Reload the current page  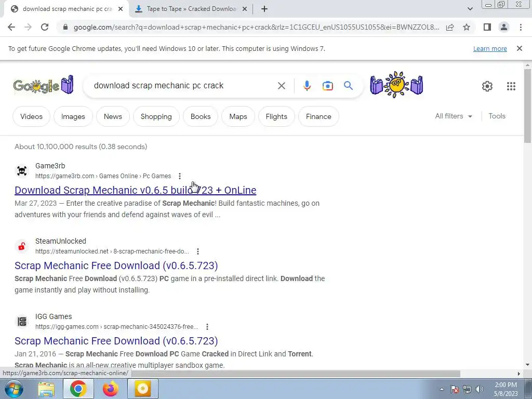[x=45, y=27]
